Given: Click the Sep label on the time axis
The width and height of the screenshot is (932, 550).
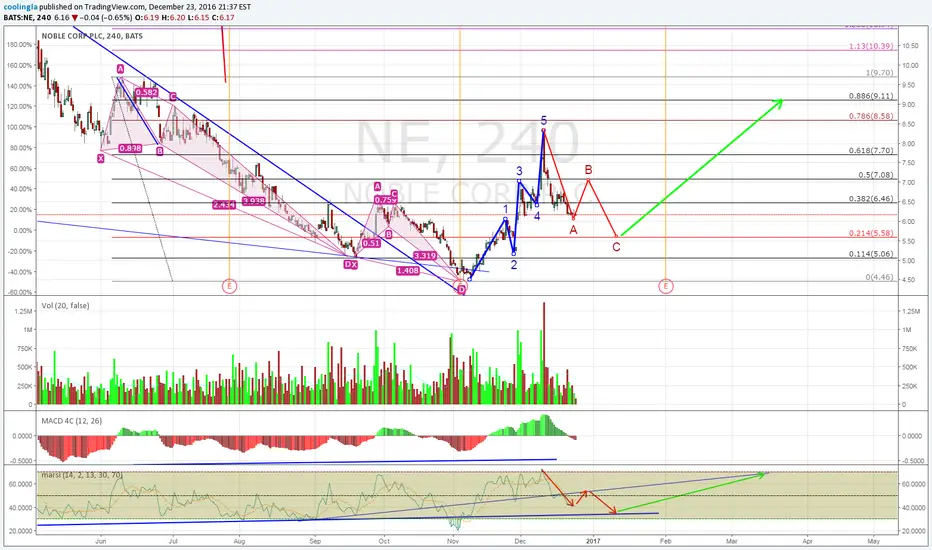Looking at the screenshot, I should click(x=315, y=541).
